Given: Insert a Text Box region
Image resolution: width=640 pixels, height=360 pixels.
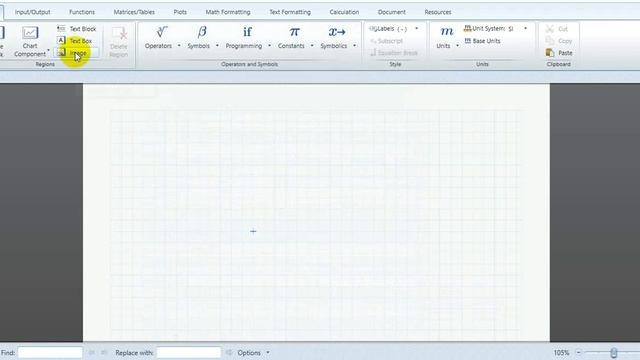Looking at the screenshot, I should click(75, 41).
